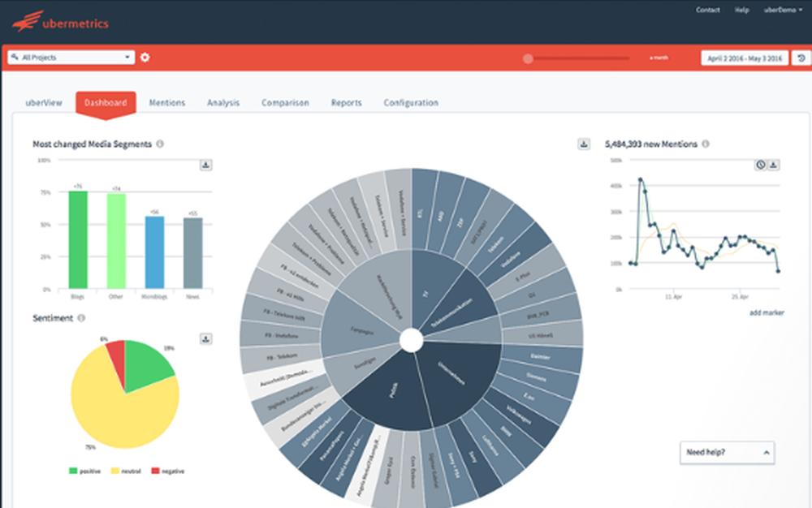Open the All Projects dropdown
Screen dimensions: 812x508
[71, 58]
